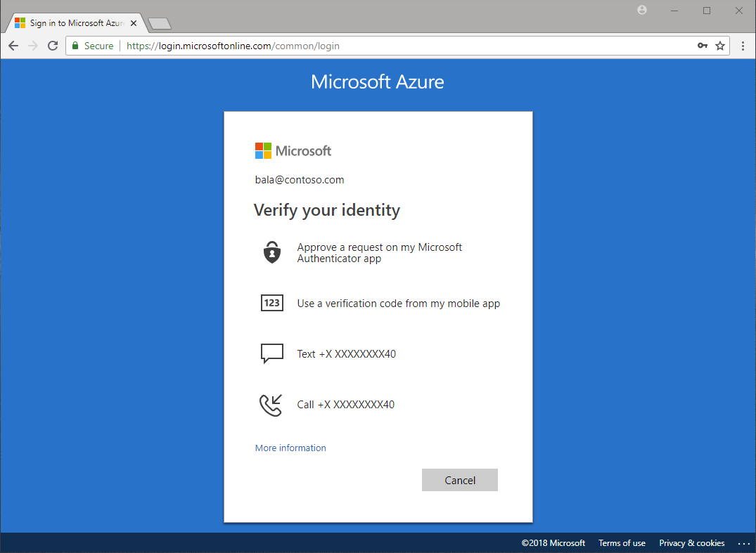Open the More information link
The width and height of the screenshot is (756, 553).
[290, 448]
